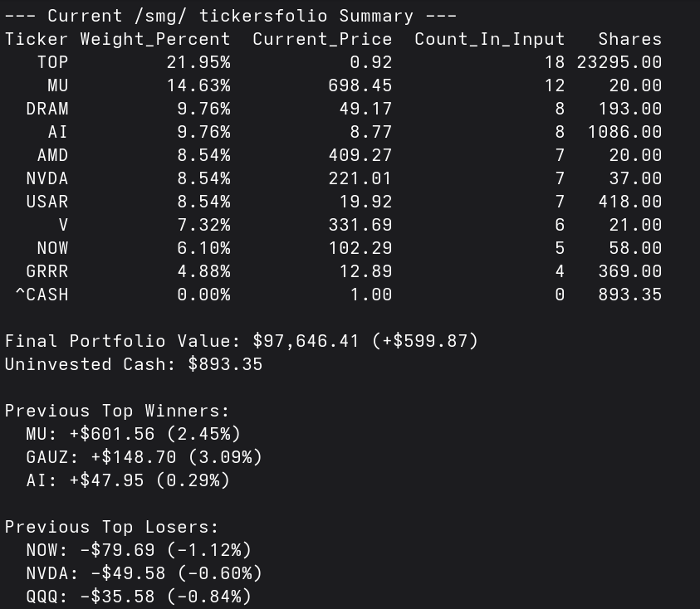Click the Count_In_Input column header

(489, 39)
